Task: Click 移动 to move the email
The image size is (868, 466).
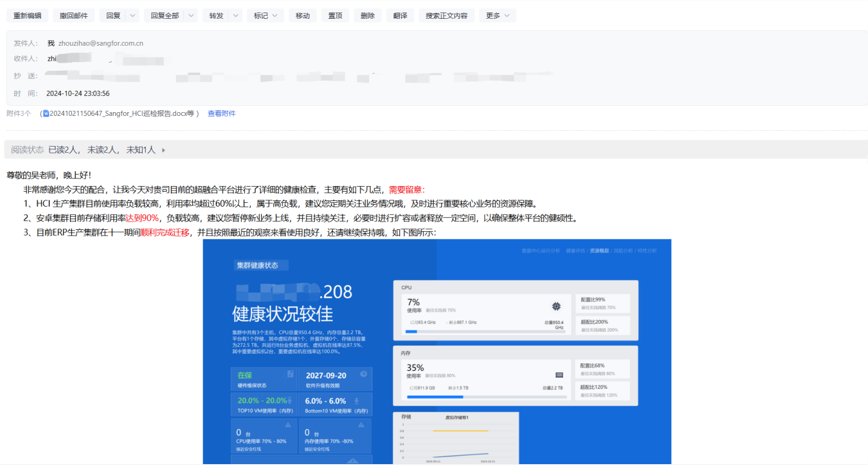Action: tap(302, 14)
